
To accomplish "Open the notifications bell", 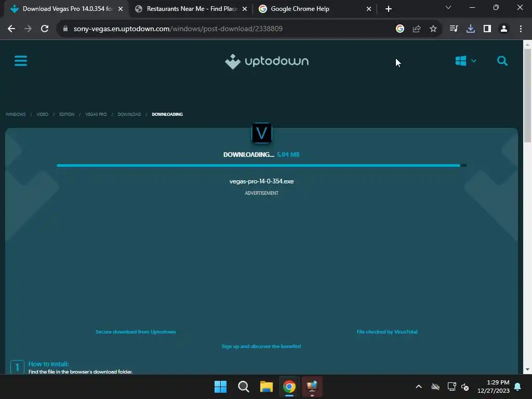I will pos(518,387).
